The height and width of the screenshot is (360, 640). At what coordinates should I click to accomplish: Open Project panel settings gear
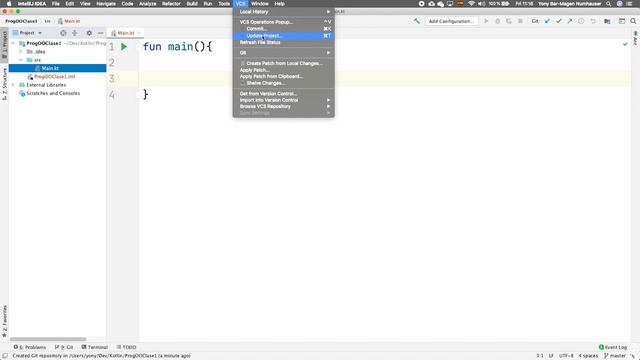(x=89, y=33)
